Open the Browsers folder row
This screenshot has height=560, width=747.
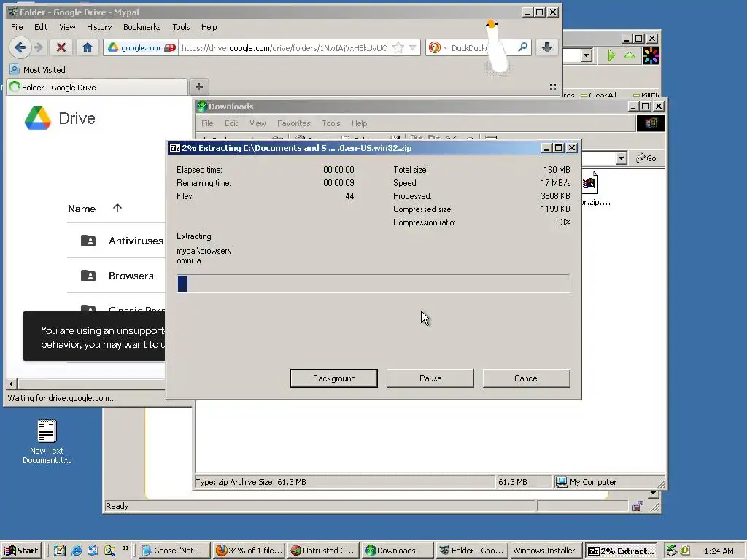[x=116, y=275]
